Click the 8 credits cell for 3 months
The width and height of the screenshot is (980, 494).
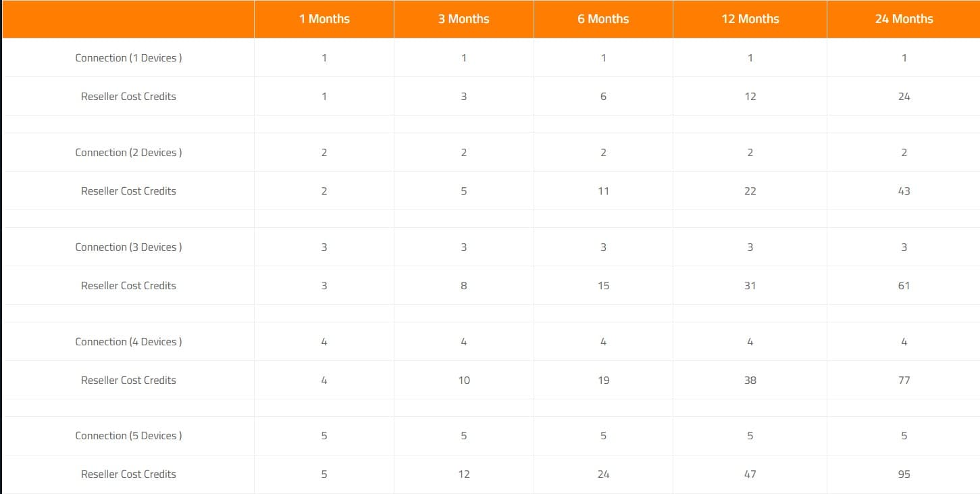[x=463, y=286]
